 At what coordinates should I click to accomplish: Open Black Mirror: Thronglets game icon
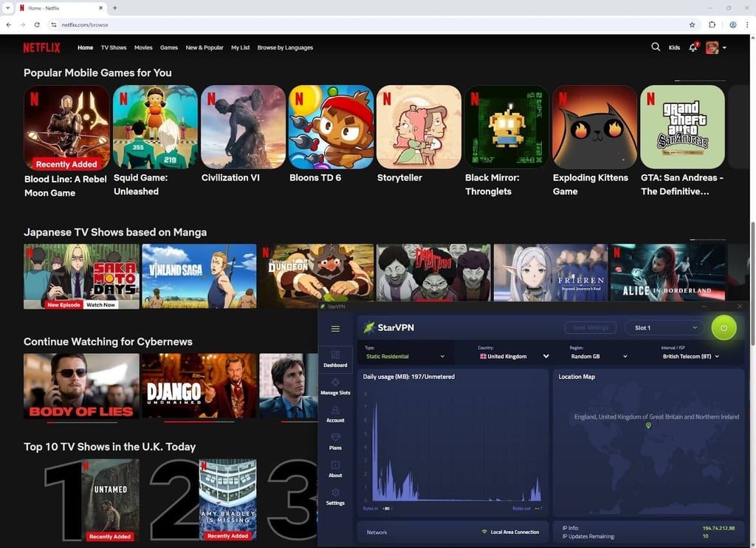(506, 127)
